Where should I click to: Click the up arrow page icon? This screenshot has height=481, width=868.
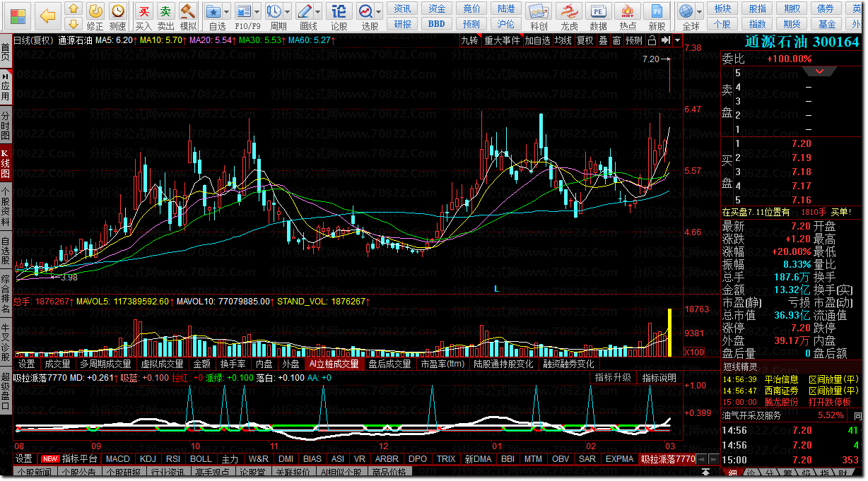point(72,8)
